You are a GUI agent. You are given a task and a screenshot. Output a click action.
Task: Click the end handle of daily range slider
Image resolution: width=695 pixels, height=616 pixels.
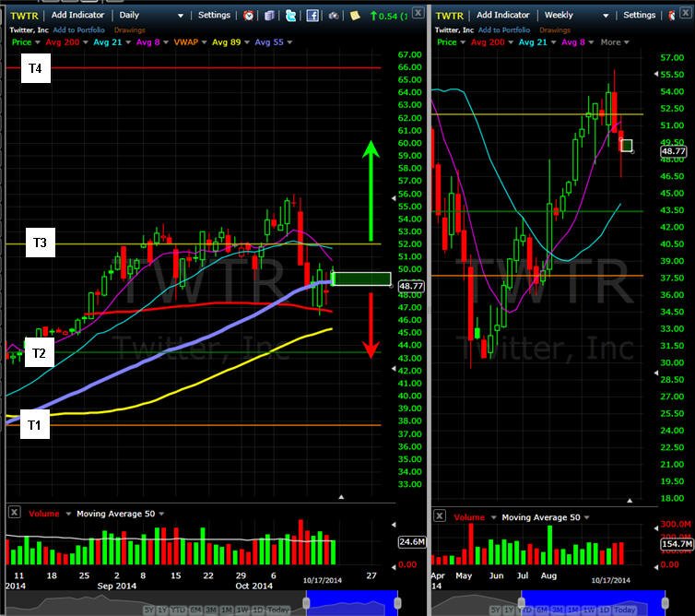pos(397,603)
